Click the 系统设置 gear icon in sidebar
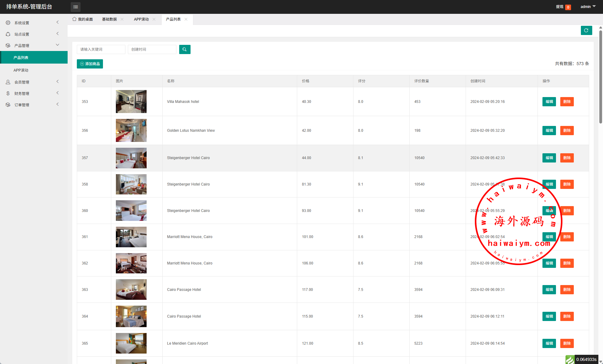Image resolution: width=603 pixels, height=364 pixels. pos(8,23)
